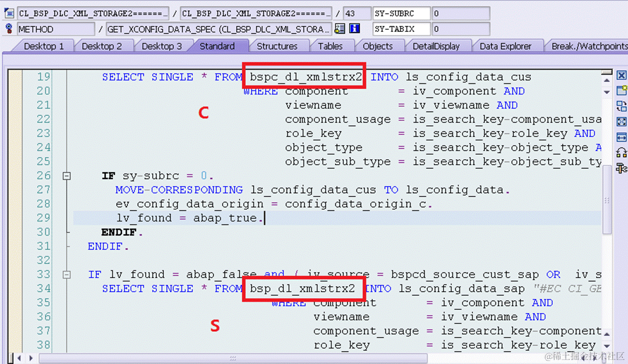
Task: Open the Structures tab
Action: [x=277, y=46]
